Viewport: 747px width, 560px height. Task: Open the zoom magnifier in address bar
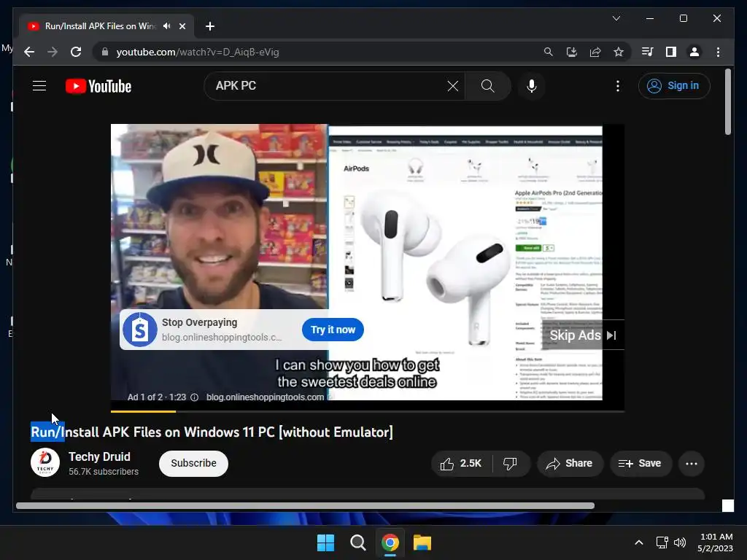[x=549, y=52]
